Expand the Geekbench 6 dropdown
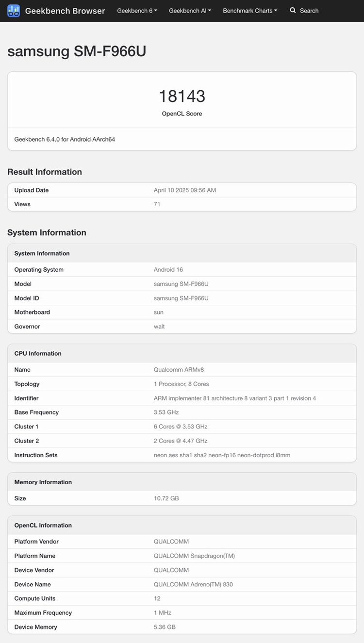Screen dimensions: 364x643 tap(136, 10)
